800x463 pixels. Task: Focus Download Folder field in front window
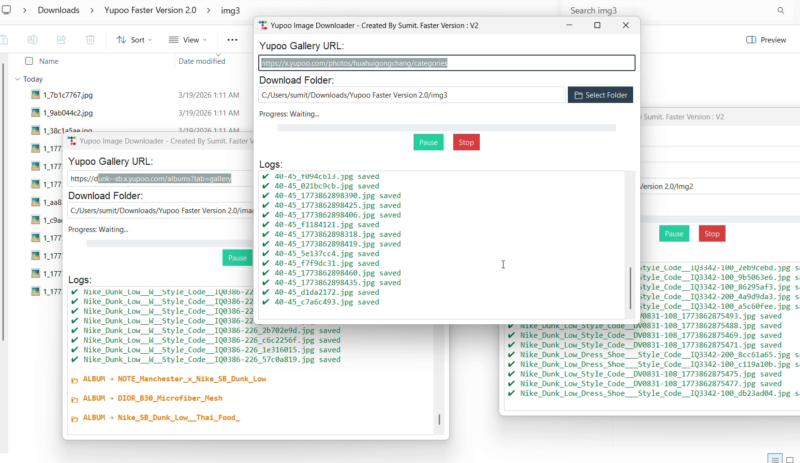click(x=412, y=95)
